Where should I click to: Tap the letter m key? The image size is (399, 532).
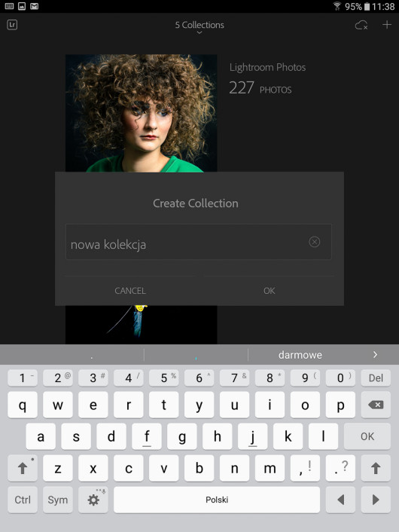[270, 468]
